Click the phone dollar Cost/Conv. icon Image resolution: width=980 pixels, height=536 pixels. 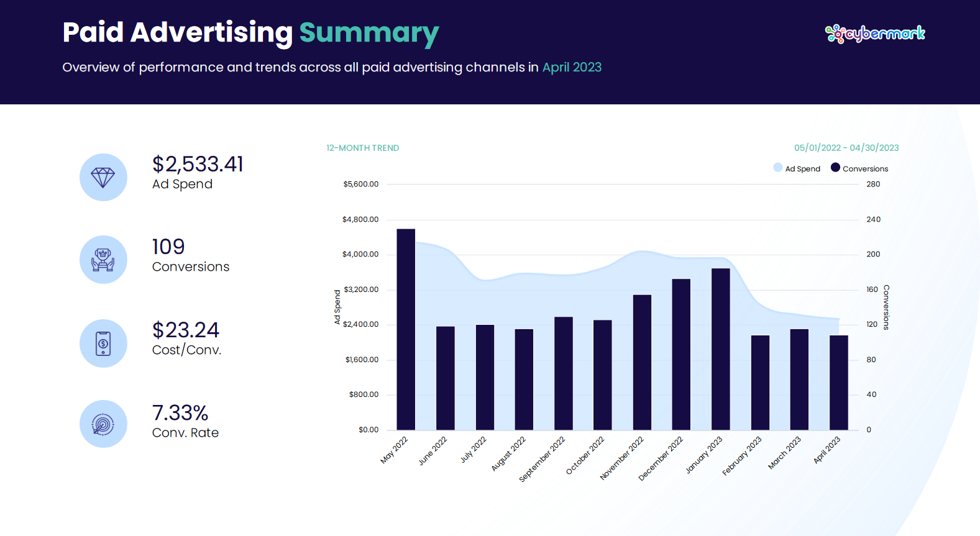tap(103, 343)
